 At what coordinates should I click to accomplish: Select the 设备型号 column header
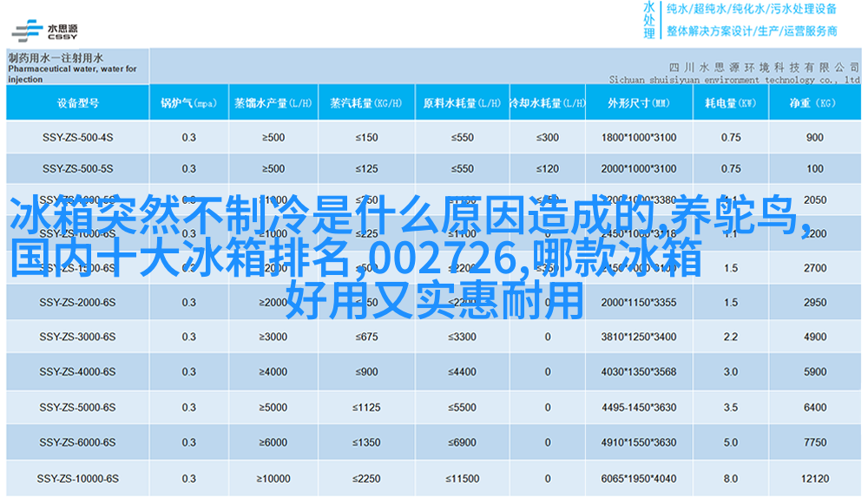click(77, 103)
